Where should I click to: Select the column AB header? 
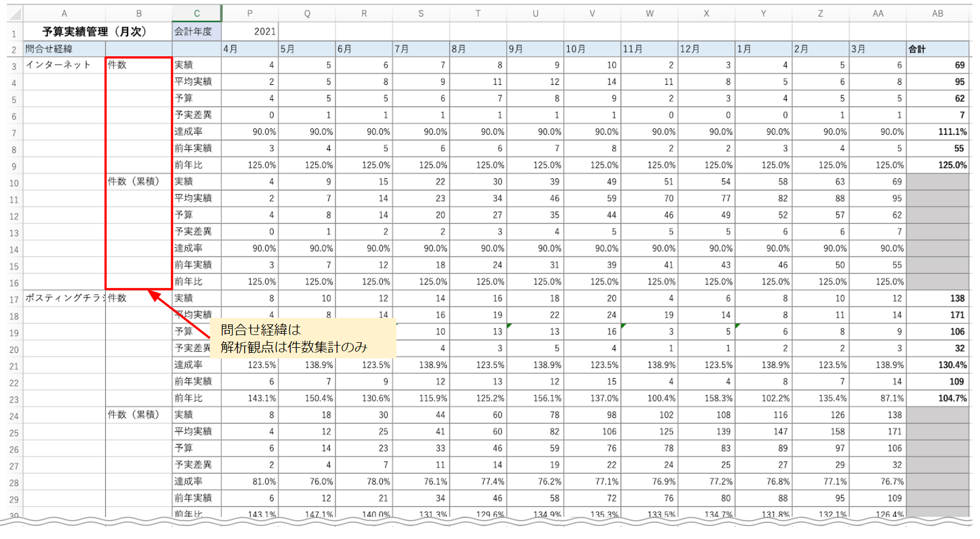937,13
